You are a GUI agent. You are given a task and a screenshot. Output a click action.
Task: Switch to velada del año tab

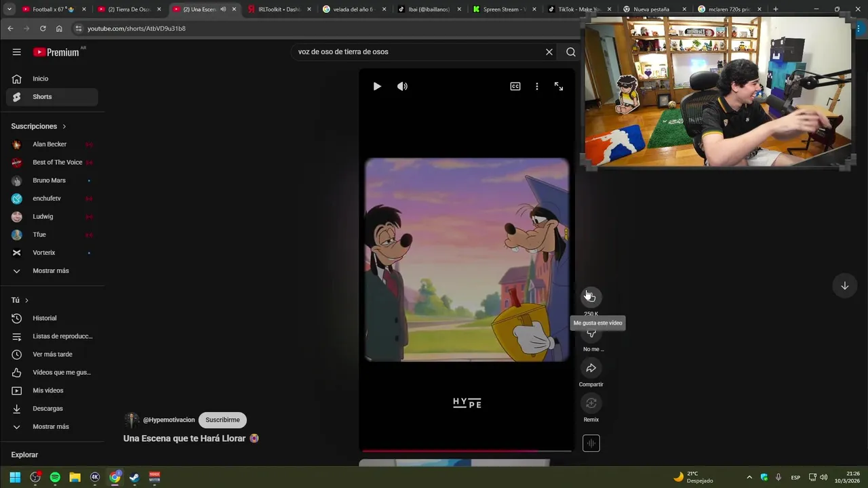click(x=353, y=9)
